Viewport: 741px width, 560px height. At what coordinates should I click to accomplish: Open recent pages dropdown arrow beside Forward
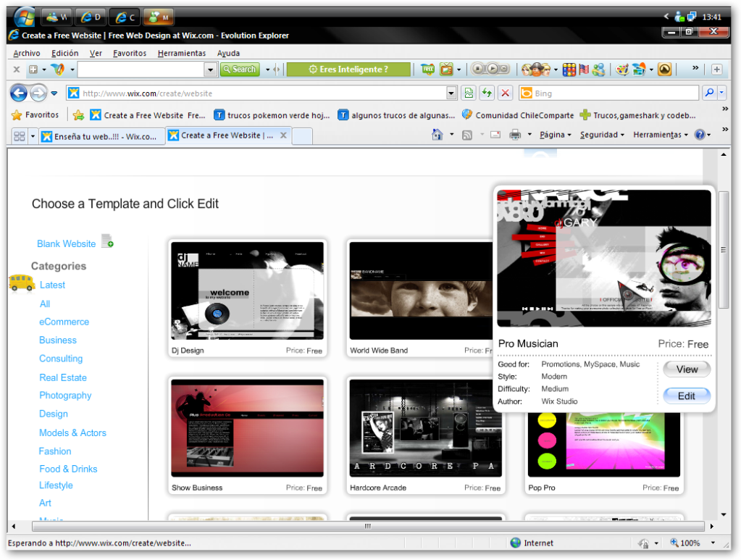pos(54,93)
